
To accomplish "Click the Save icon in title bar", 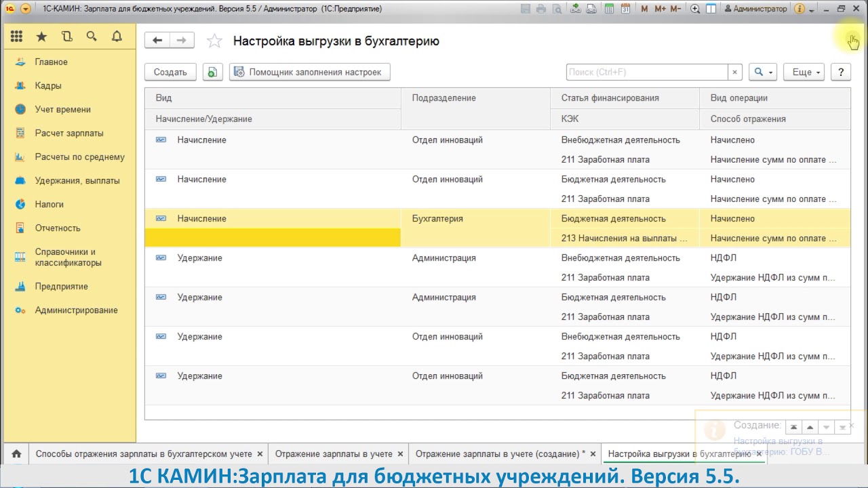I will pyautogui.click(x=526, y=9).
